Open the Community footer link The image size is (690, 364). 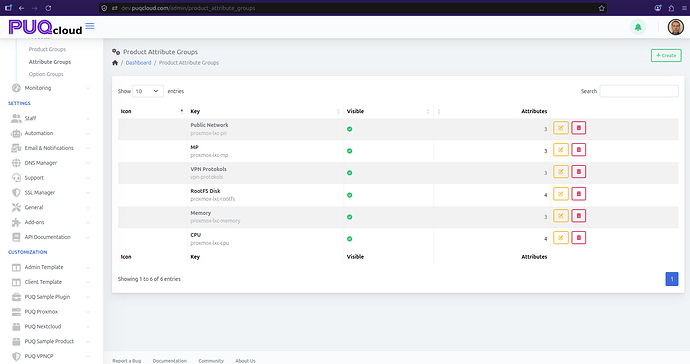[x=211, y=361]
